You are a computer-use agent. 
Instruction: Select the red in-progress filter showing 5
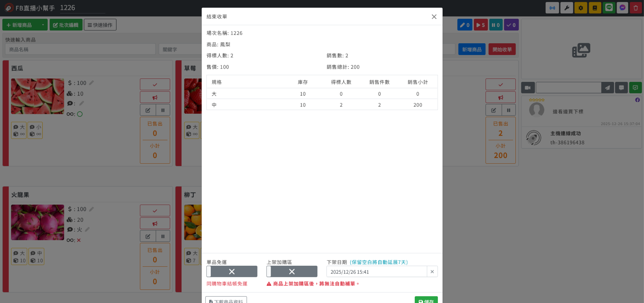tap(480, 25)
